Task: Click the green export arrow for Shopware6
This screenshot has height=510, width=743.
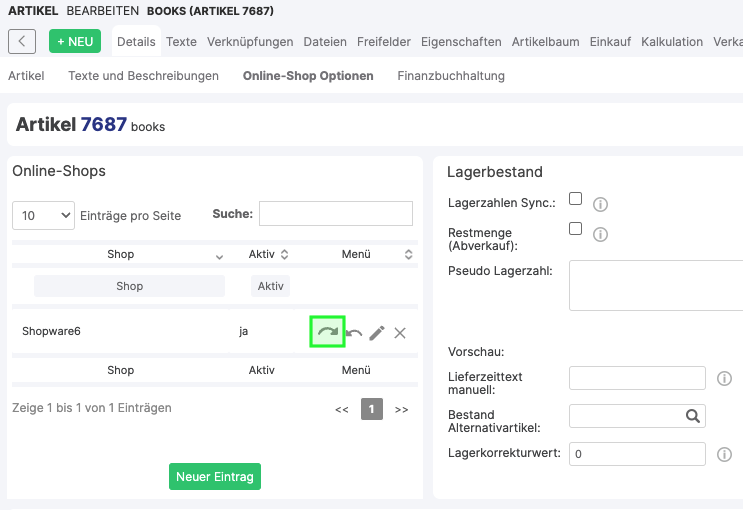Action: click(327, 332)
